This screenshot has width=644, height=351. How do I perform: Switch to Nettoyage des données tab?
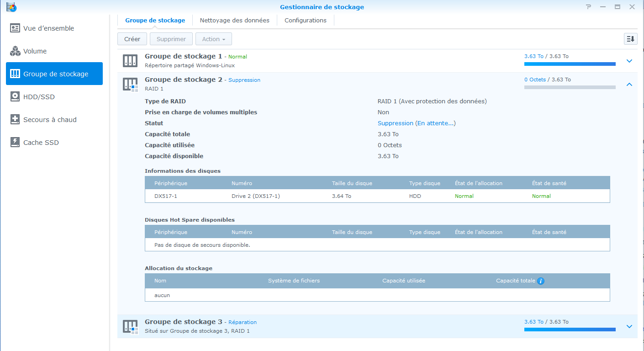pos(234,21)
